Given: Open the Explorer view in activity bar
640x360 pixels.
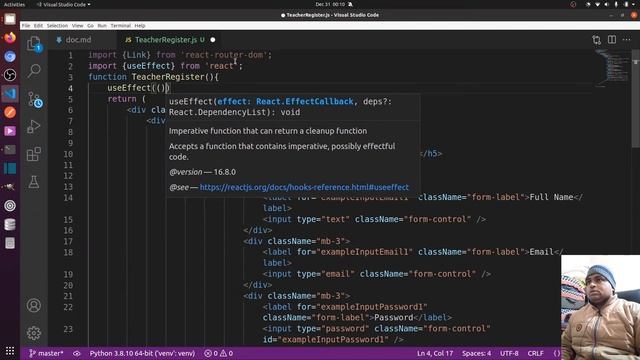Looking at the screenshot, I should (33, 43).
